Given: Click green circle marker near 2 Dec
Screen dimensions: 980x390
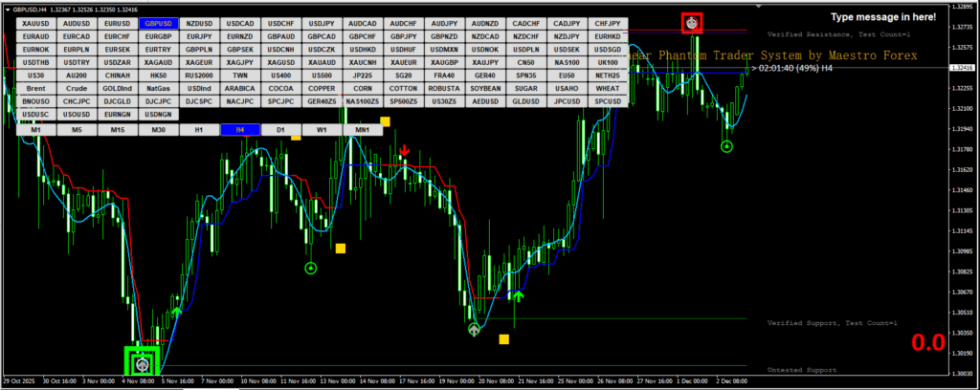Looking at the screenshot, I should point(726,146).
